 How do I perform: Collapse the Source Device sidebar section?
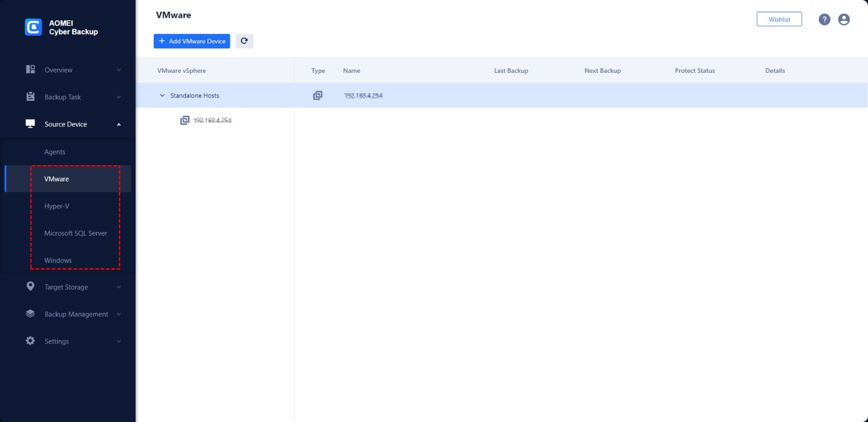coord(119,124)
